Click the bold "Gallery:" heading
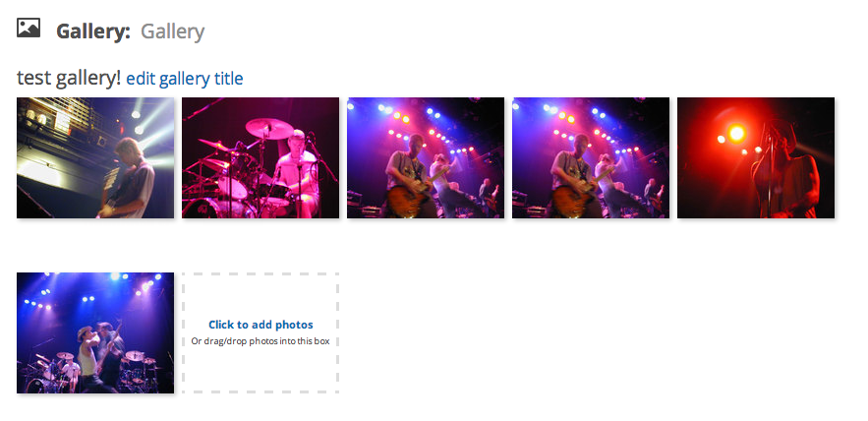868x421 pixels. point(93,31)
